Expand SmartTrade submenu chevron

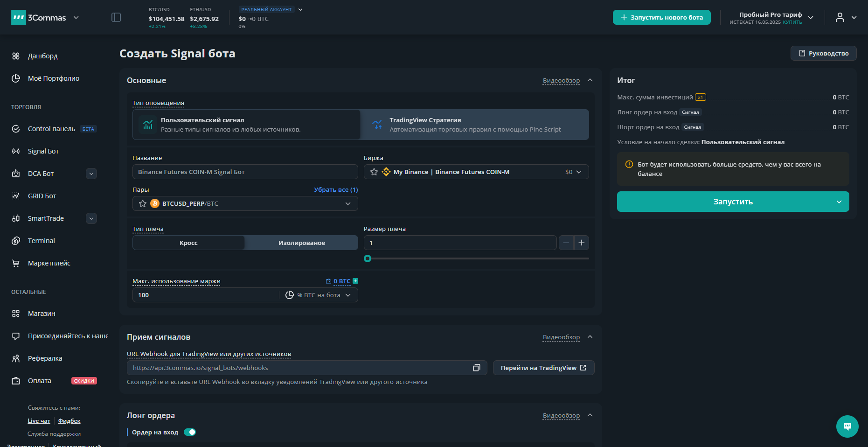91,218
